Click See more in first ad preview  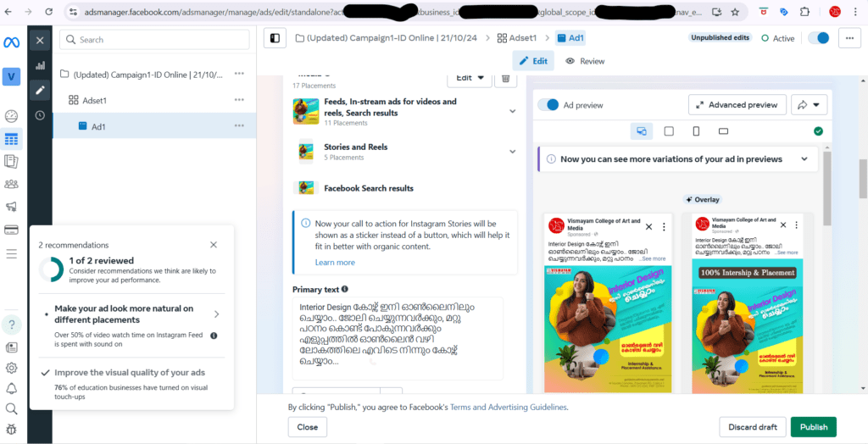(652, 258)
